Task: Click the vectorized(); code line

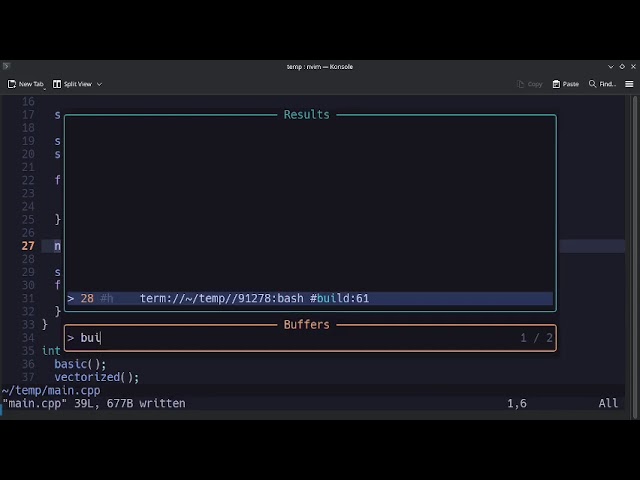Action: tap(97, 377)
